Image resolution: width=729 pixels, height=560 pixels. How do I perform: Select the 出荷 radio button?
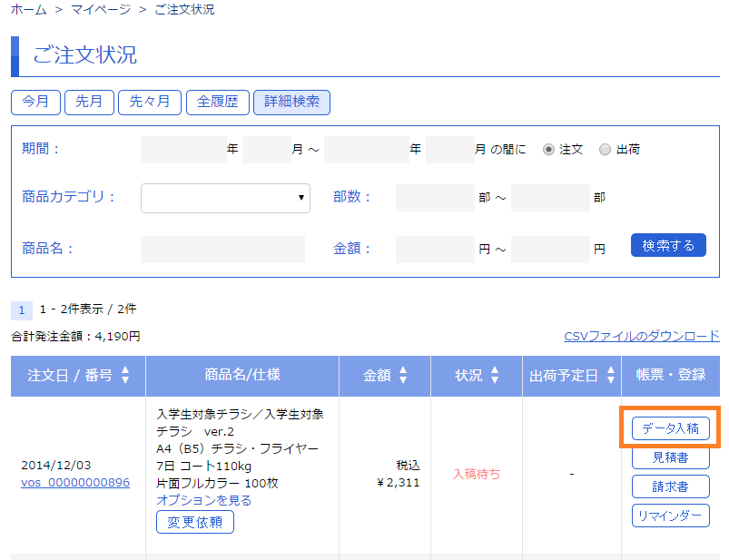tap(605, 150)
